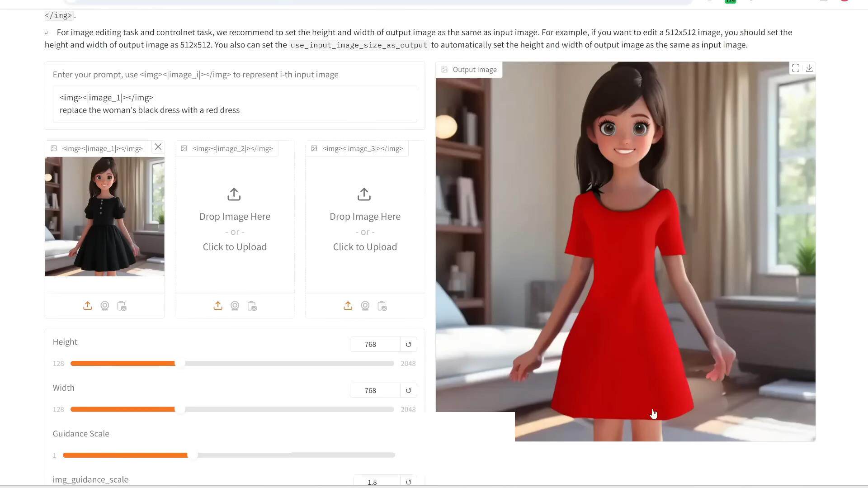This screenshot has height=488, width=868.
Task: Click the black dress input thumbnail
Action: [x=105, y=217]
